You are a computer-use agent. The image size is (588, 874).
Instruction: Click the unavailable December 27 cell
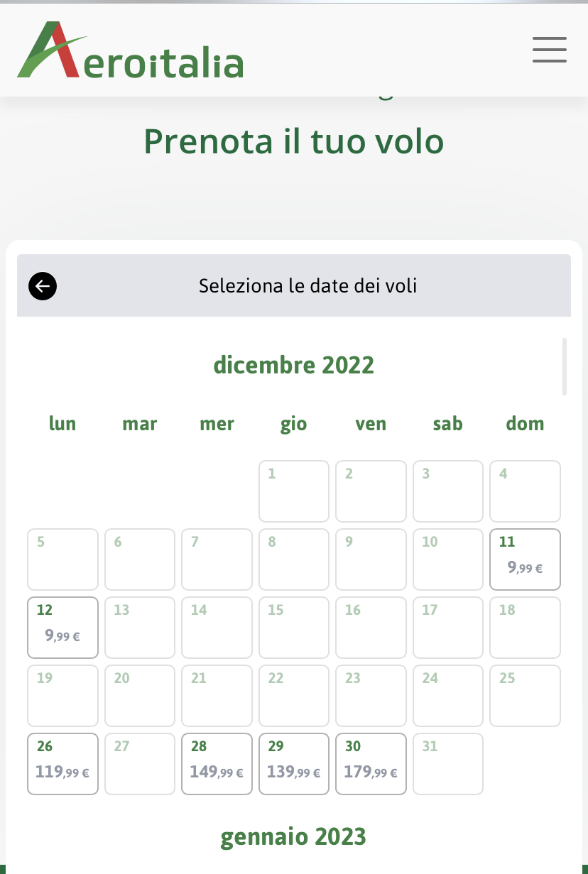(x=140, y=764)
